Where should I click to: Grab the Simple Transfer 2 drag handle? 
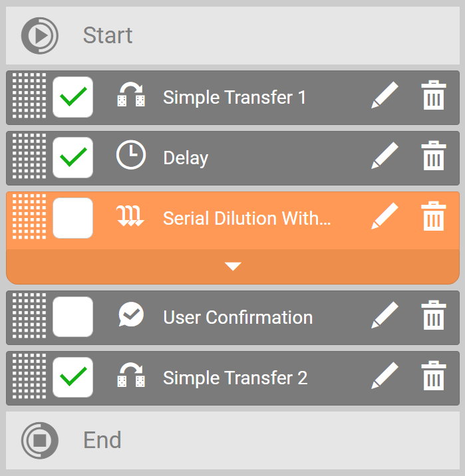(29, 378)
